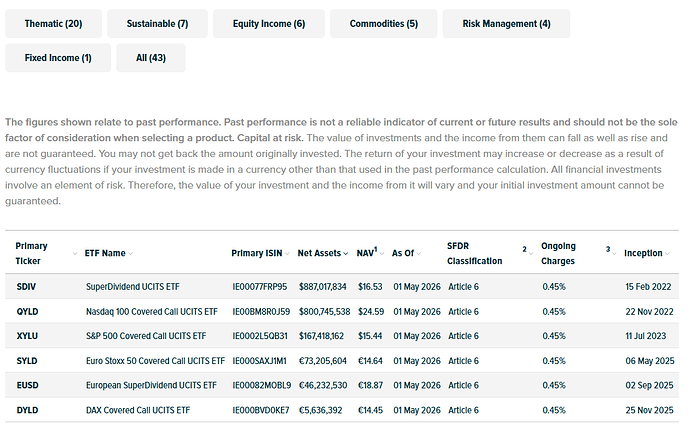This screenshot has width=690, height=435.
Task: Choose the Risk Management (4) tab
Action: pos(506,24)
